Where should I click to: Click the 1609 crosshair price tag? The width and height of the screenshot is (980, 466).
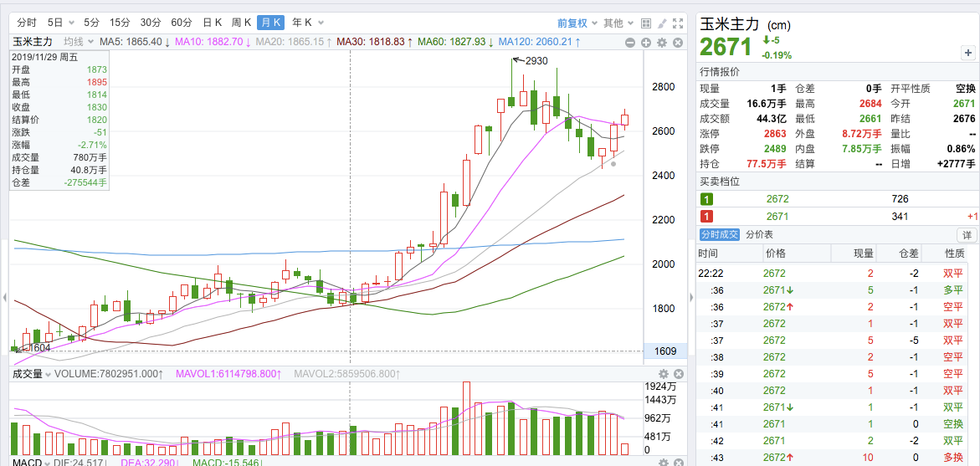coord(665,351)
